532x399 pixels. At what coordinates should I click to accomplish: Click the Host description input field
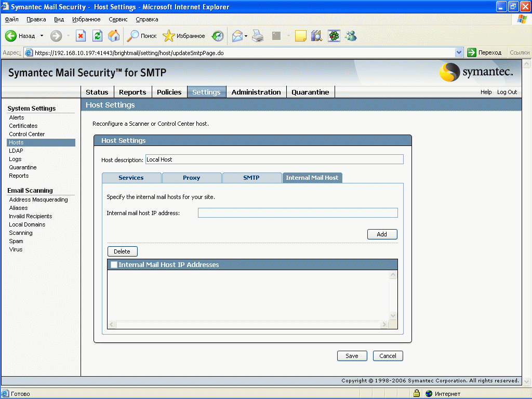(x=274, y=159)
